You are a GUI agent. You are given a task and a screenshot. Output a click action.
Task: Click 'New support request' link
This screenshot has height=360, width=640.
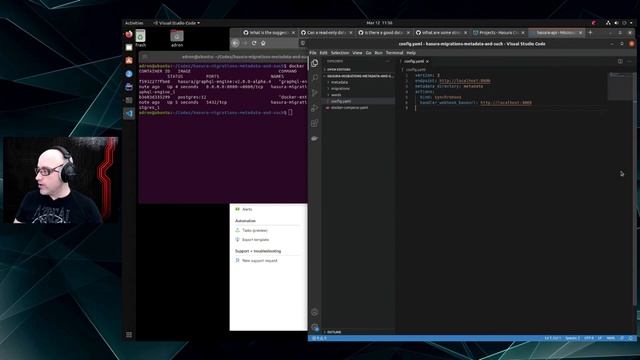click(260, 260)
